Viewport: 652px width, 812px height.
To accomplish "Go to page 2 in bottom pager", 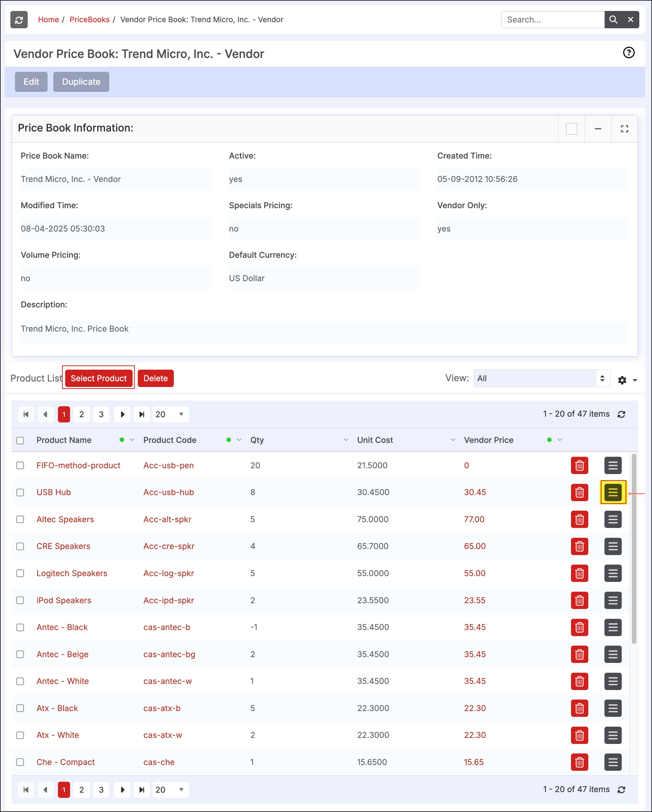I will pyautogui.click(x=82, y=790).
